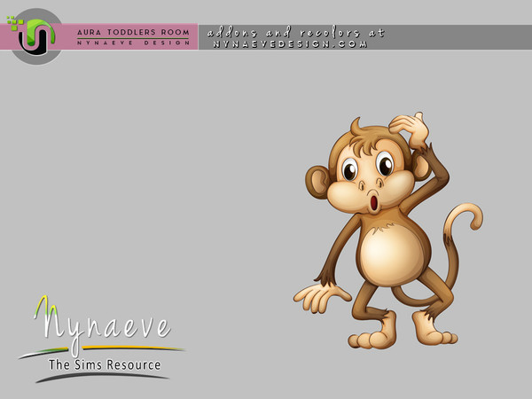Viewport: 532px width, 399px height.
Task: Click the monkey's left eye
Action: click(350, 168)
